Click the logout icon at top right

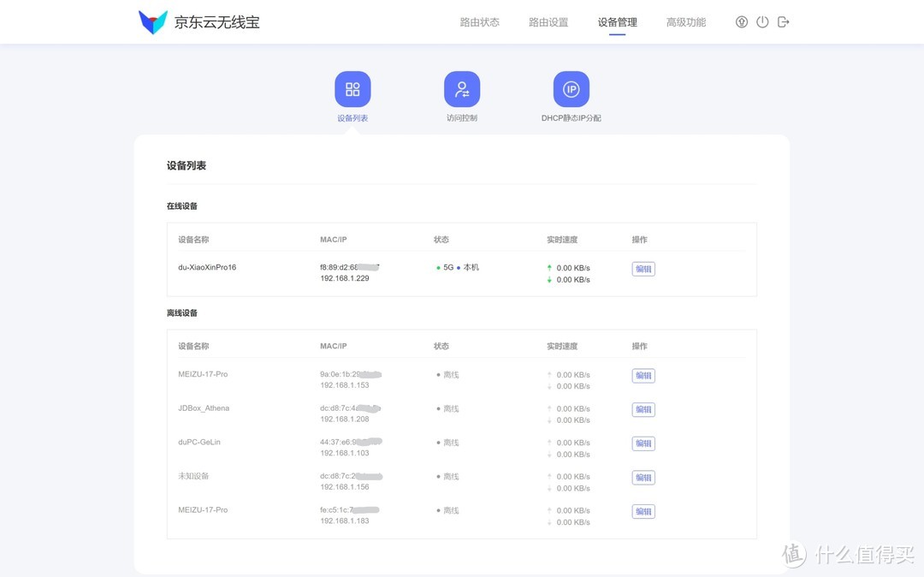coord(783,21)
